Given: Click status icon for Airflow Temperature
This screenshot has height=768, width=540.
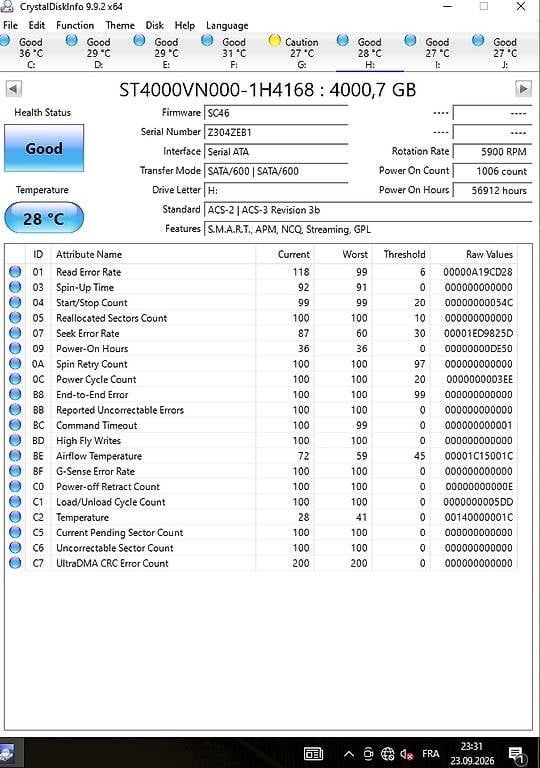Looking at the screenshot, I should [x=15, y=456].
